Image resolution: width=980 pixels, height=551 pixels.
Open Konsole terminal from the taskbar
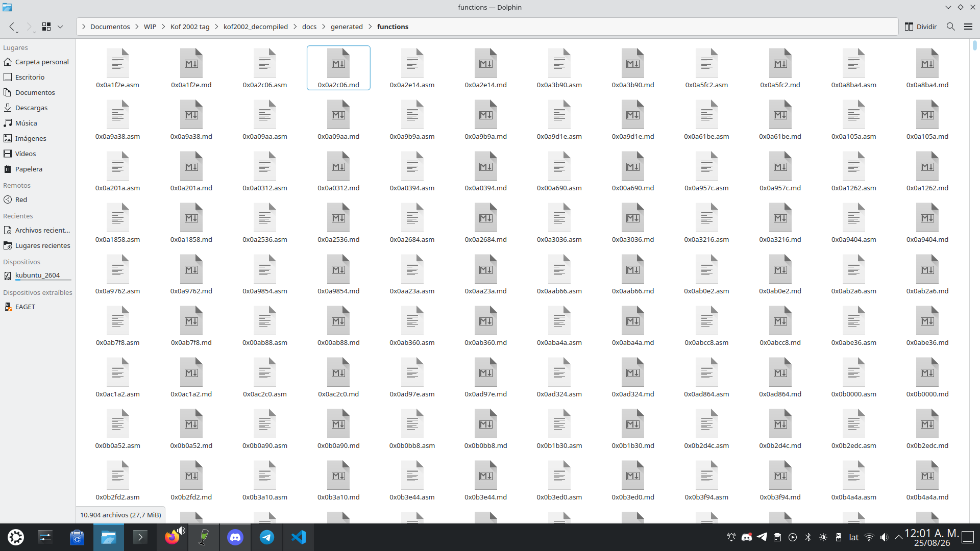[x=140, y=537]
